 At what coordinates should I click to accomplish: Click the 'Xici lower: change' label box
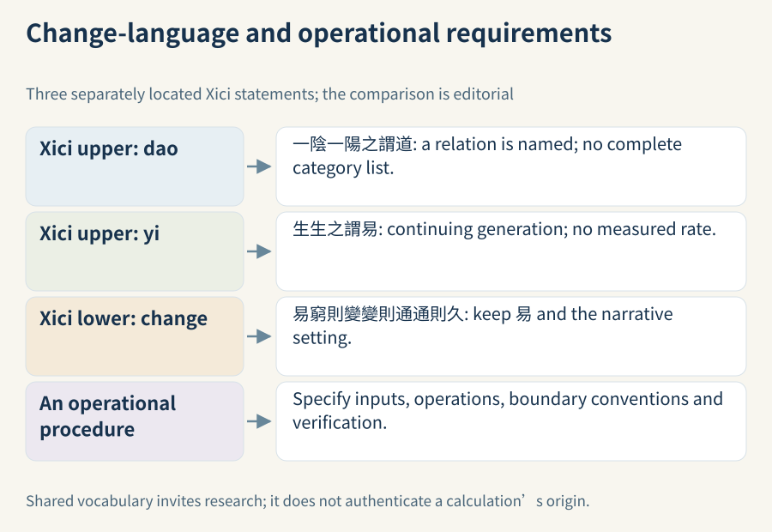(135, 336)
